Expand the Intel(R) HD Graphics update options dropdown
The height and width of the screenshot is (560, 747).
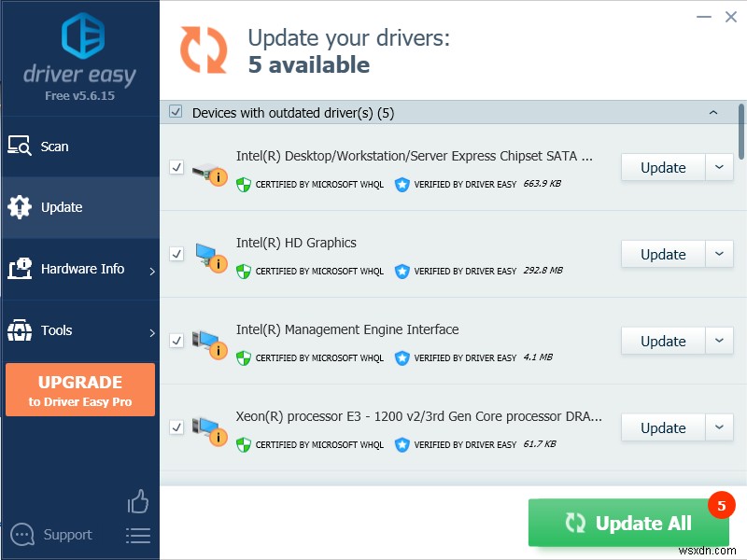click(720, 254)
